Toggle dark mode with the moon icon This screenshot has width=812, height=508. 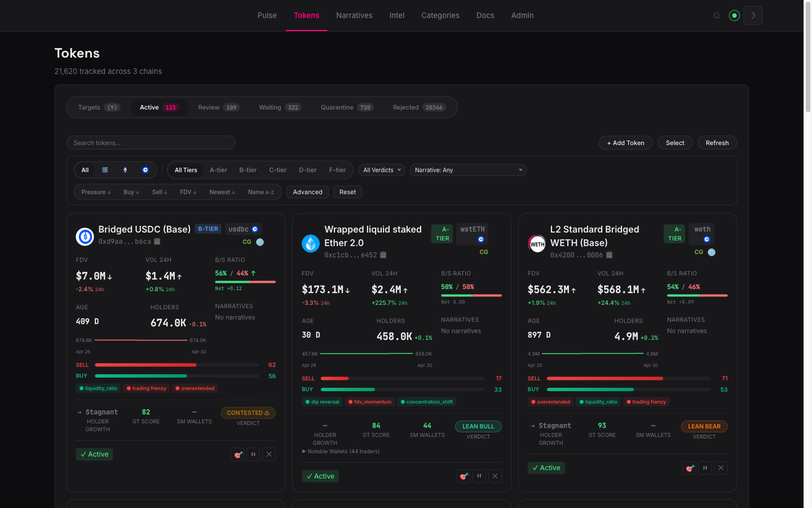(753, 16)
